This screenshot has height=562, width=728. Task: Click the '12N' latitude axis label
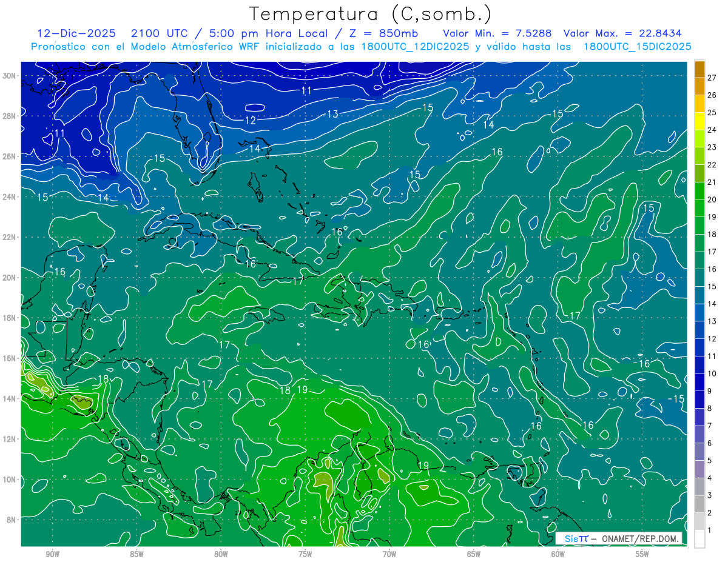(10, 439)
